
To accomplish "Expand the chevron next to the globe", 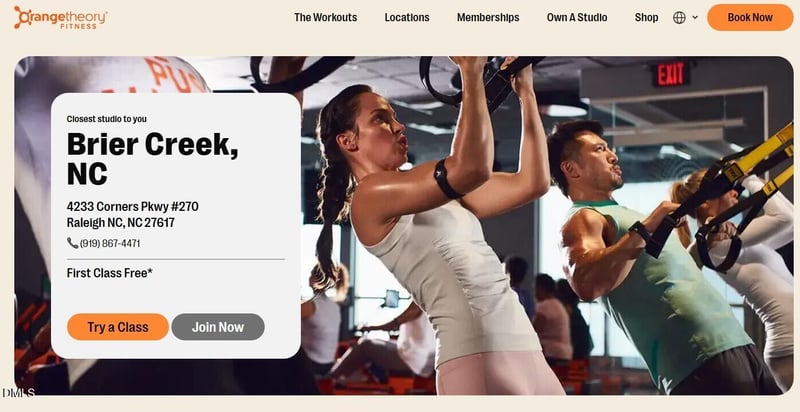I will (695, 18).
